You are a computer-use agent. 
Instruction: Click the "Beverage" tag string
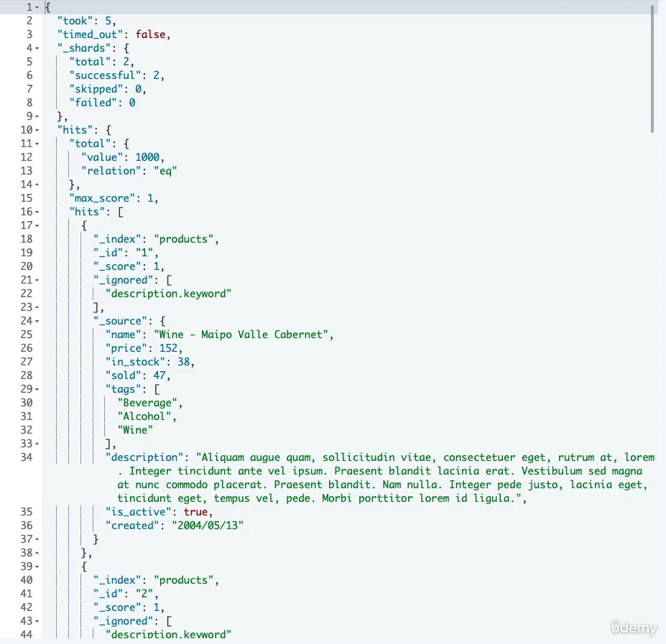point(147,402)
